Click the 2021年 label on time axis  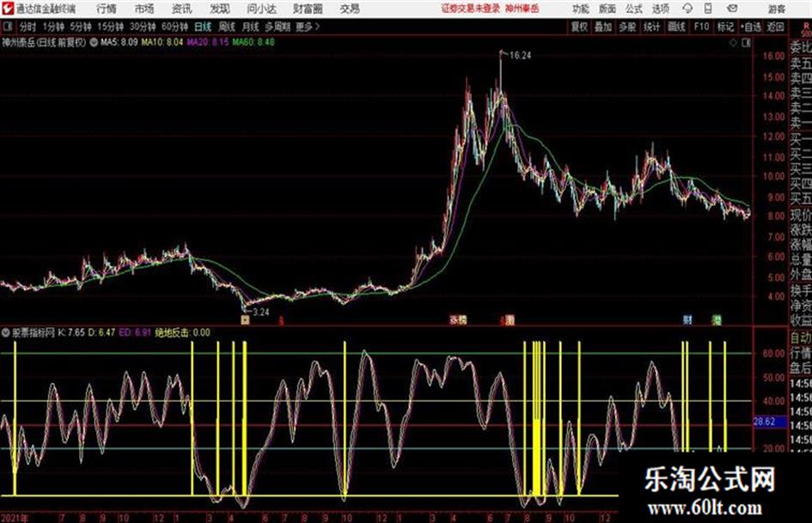pyautogui.click(x=15, y=518)
